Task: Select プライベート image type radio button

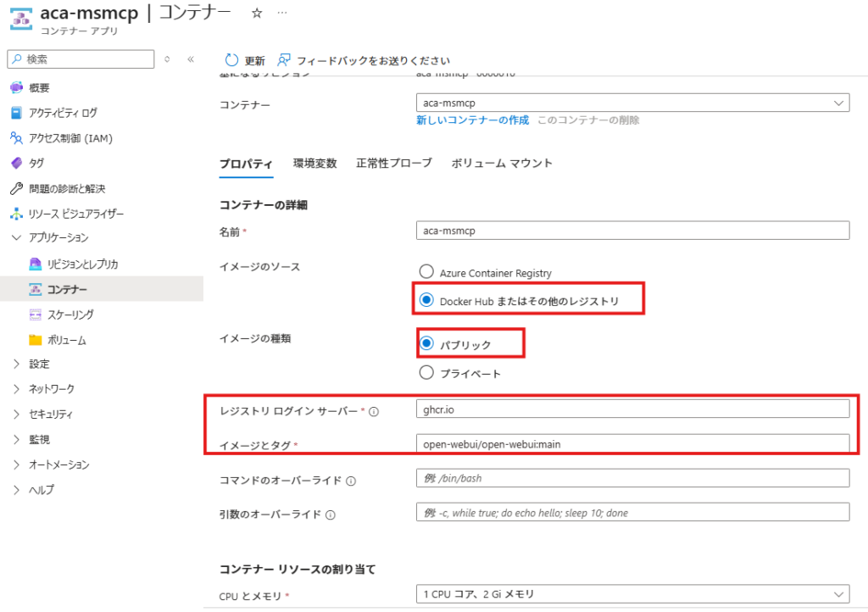Action: 426,373
